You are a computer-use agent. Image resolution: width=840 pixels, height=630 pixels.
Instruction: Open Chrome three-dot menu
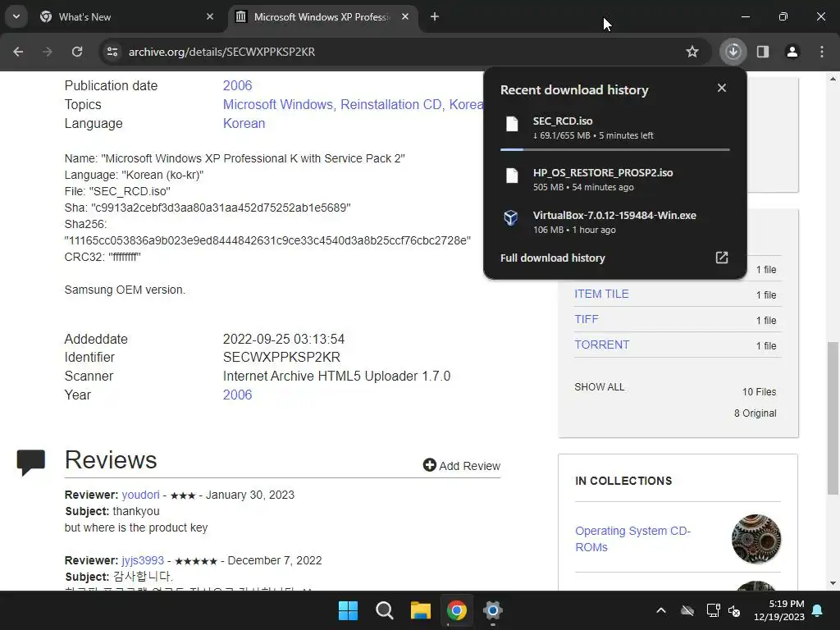click(x=822, y=52)
